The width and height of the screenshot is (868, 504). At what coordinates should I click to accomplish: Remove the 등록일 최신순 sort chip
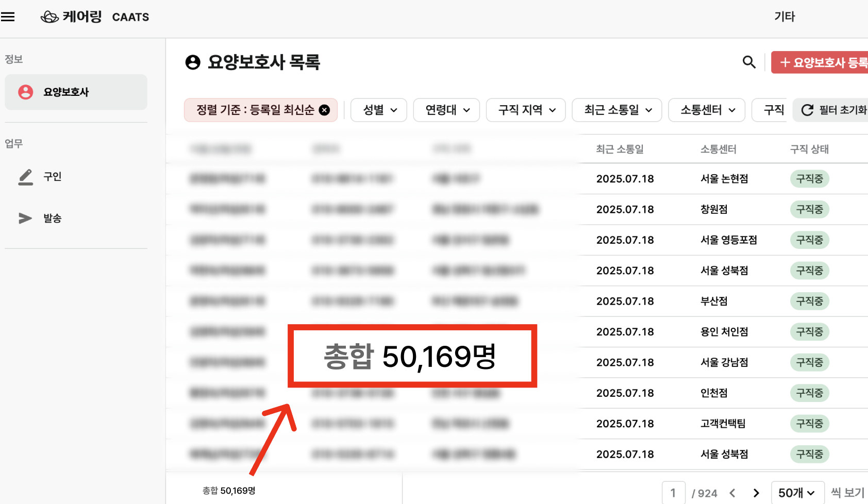click(324, 110)
